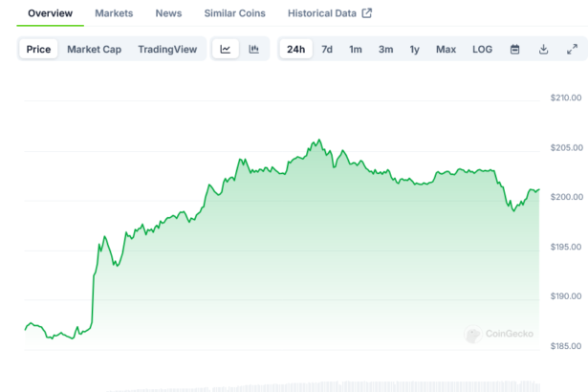The image size is (588, 392).
Task: Select the Overview tab
Action: point(50,13)
